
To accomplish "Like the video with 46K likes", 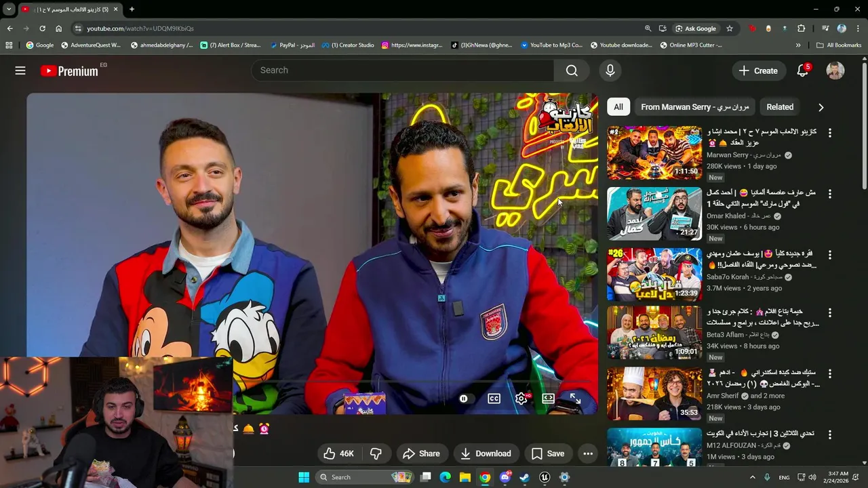I will pos(338,453).
